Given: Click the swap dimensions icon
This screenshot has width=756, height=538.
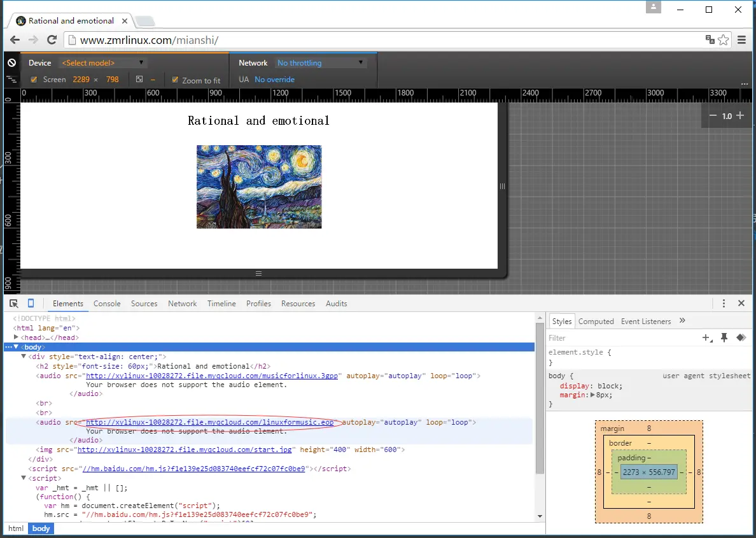Looking at the screenshot, I should [x=139, y=79].
